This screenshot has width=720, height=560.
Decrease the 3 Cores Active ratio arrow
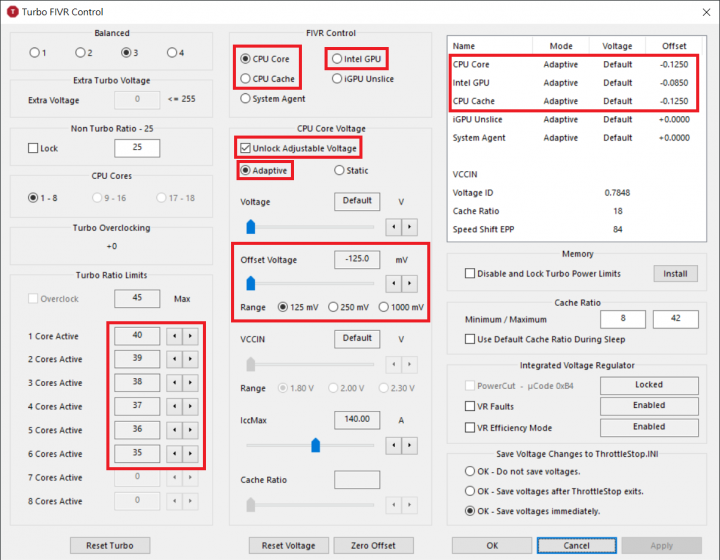(174, 382)
